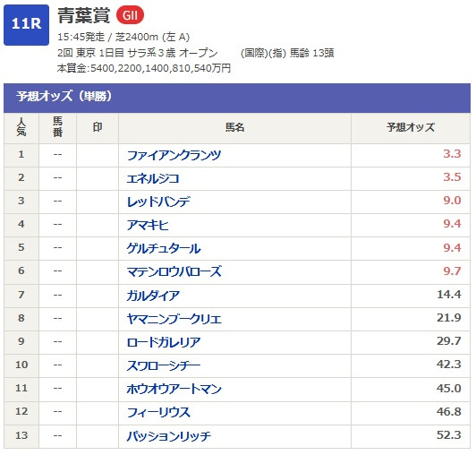Click the 馬名 column header

[x=234, y=128]
